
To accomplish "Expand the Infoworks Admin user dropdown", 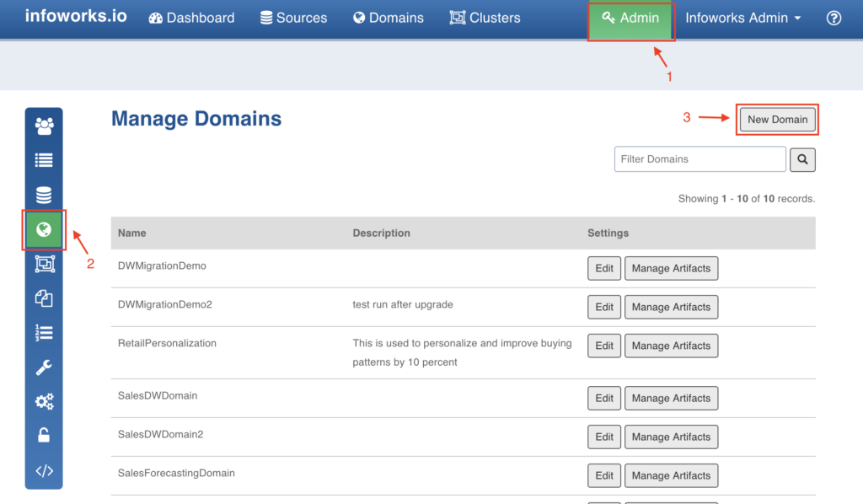I will 743,19.
